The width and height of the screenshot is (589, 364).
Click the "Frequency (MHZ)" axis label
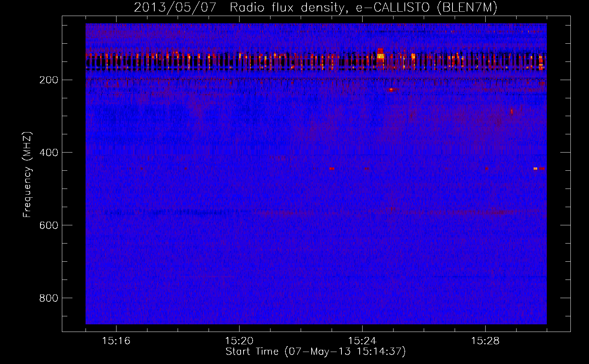27,175
